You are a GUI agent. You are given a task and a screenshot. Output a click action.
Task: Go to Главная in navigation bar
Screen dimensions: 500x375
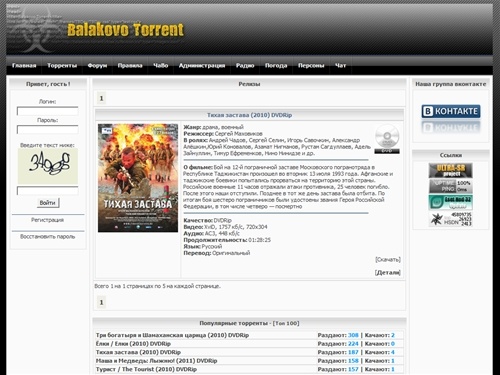click(x=24, y=66)
